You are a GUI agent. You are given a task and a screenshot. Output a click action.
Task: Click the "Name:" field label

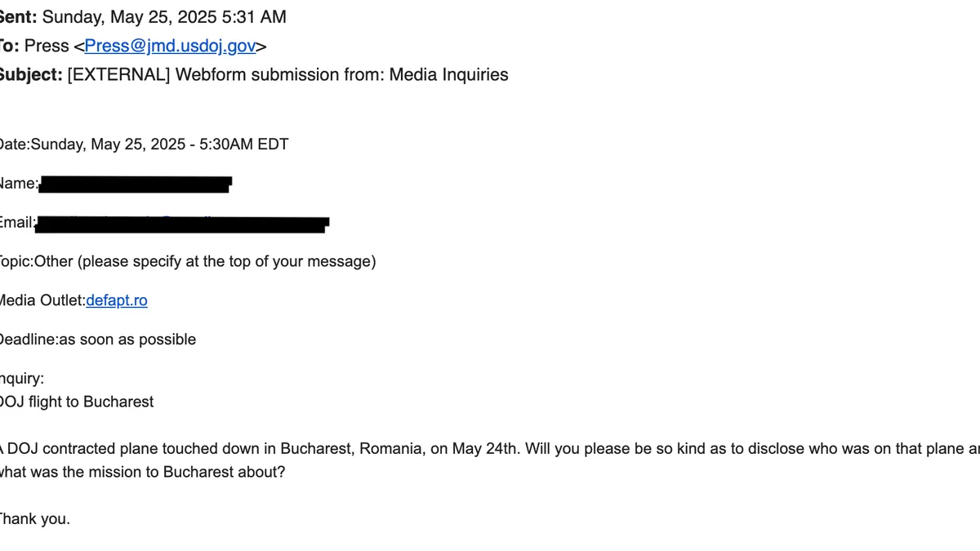click(x=19, y=184)
